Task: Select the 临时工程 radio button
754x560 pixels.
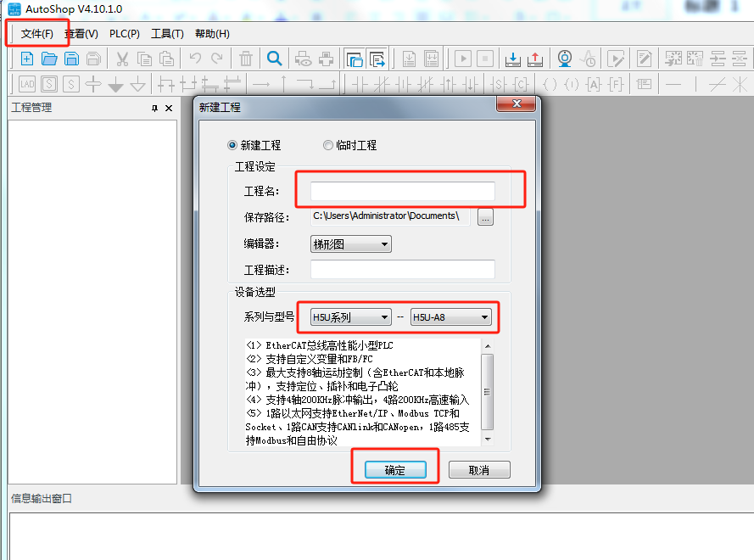Action: (x=328, y=145)
